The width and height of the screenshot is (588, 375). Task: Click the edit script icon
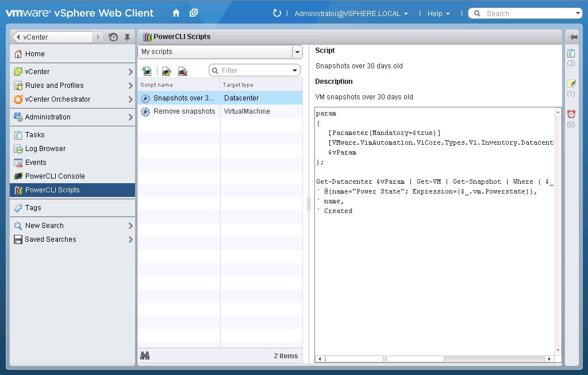coord(167,71)
